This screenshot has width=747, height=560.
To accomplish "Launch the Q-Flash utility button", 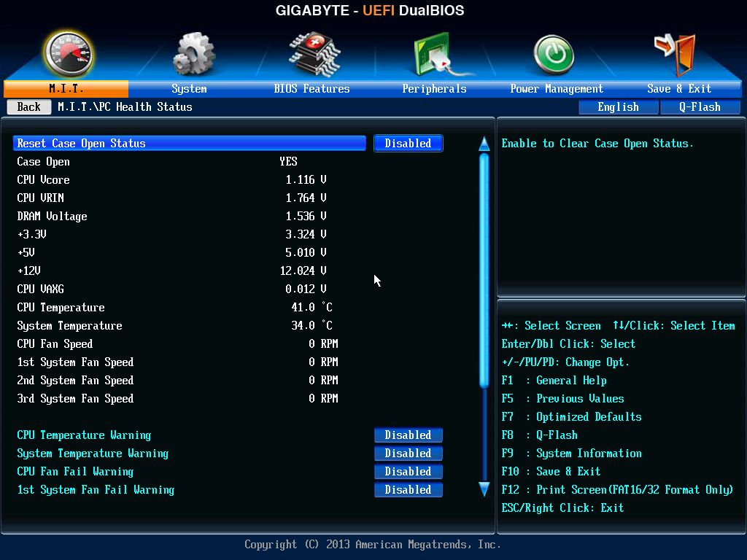I will click(x=700, y=107).
